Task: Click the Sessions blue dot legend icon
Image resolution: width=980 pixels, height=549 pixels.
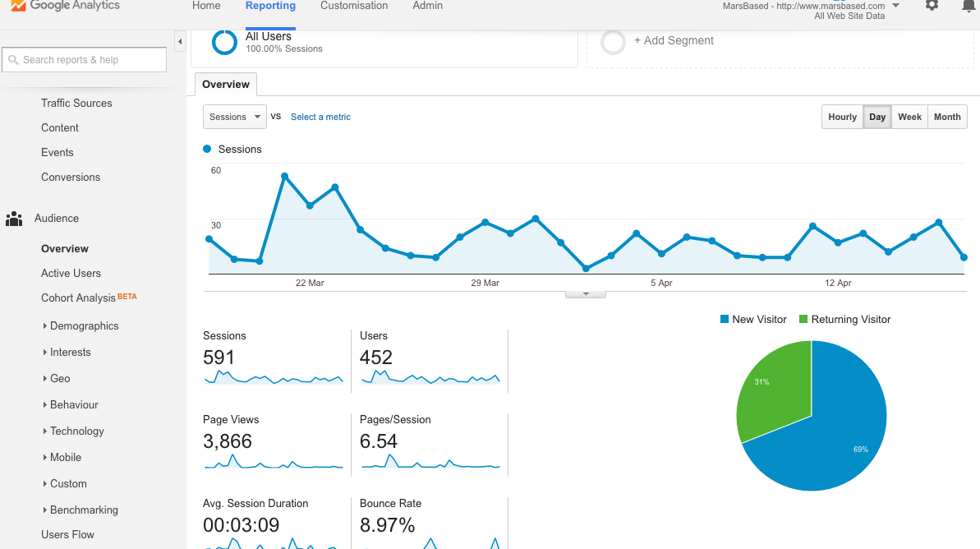Action: click(206, 149)
